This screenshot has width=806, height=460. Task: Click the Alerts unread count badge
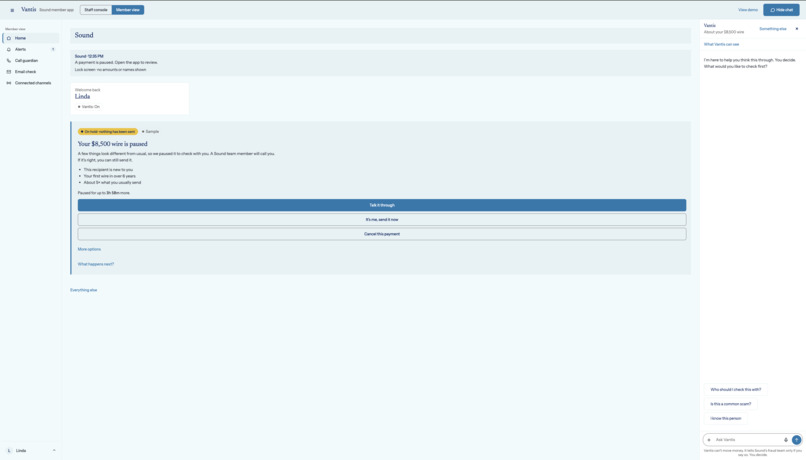pos(53,49)
